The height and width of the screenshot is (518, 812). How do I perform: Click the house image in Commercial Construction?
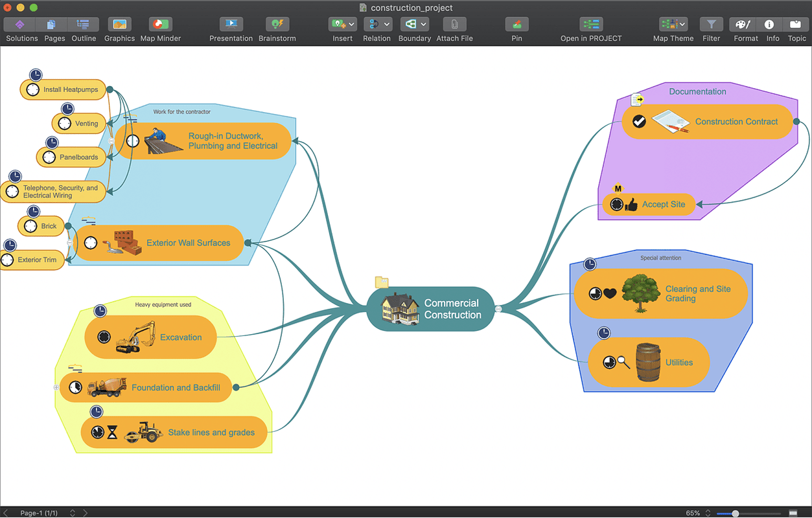click(400, 308)
